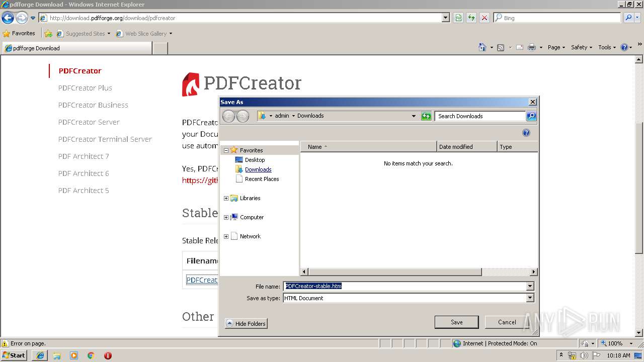Open Suggested Sites favorites item
The height and width of the screenshot is (362, 644).
[83, 34]
